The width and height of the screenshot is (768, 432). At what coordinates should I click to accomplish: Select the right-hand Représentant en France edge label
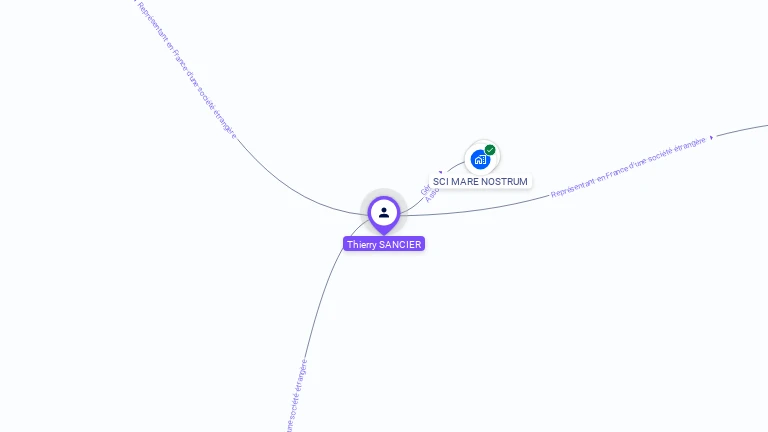tap(628, 167)
